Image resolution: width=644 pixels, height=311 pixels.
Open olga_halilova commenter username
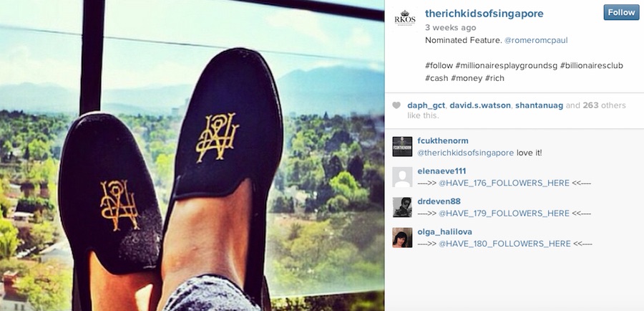tap(445, 232)
